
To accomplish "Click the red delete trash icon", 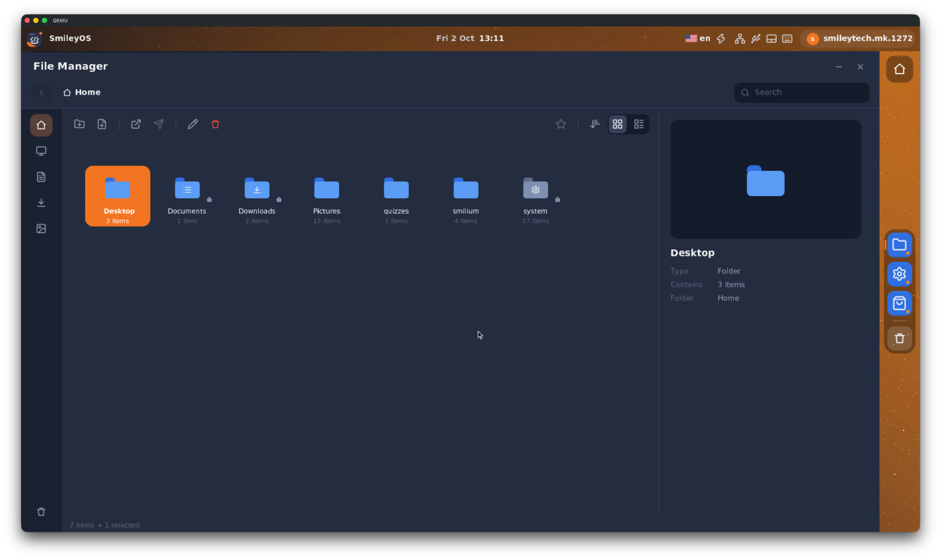I will (215, 124).
